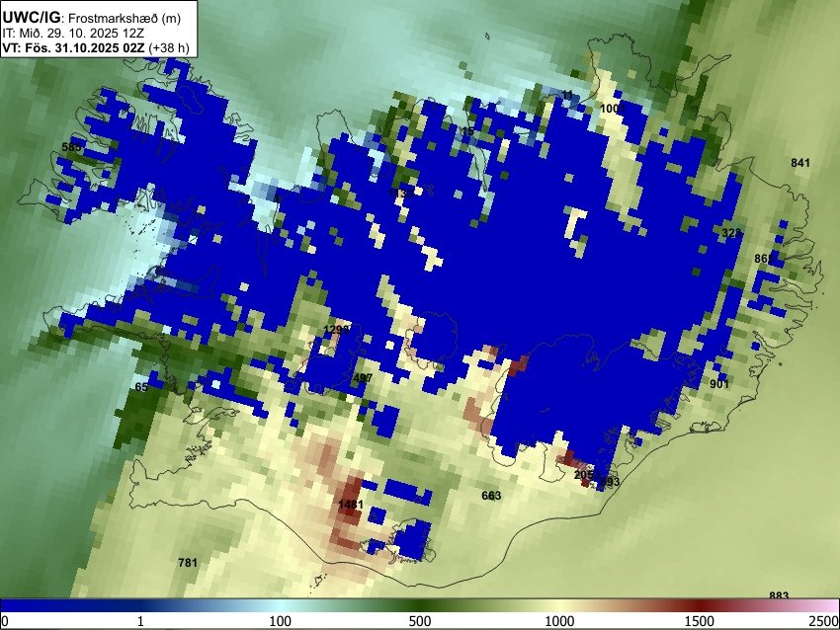Click the gradient color scale bar
Image resolution: width=840 pixels, height=630 pixels.
tap(420, 605)
